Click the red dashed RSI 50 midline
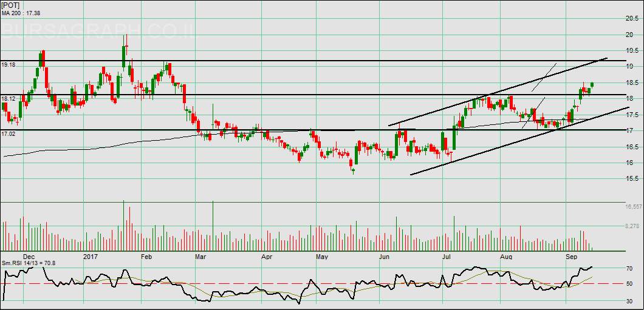 (312, 284)
